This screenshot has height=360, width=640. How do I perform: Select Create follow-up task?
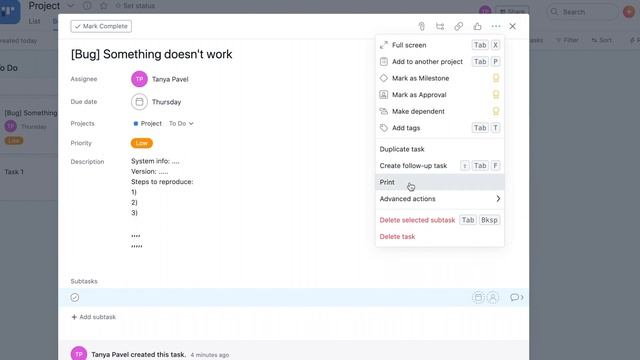pyautogui.click(x=440, y=166)
